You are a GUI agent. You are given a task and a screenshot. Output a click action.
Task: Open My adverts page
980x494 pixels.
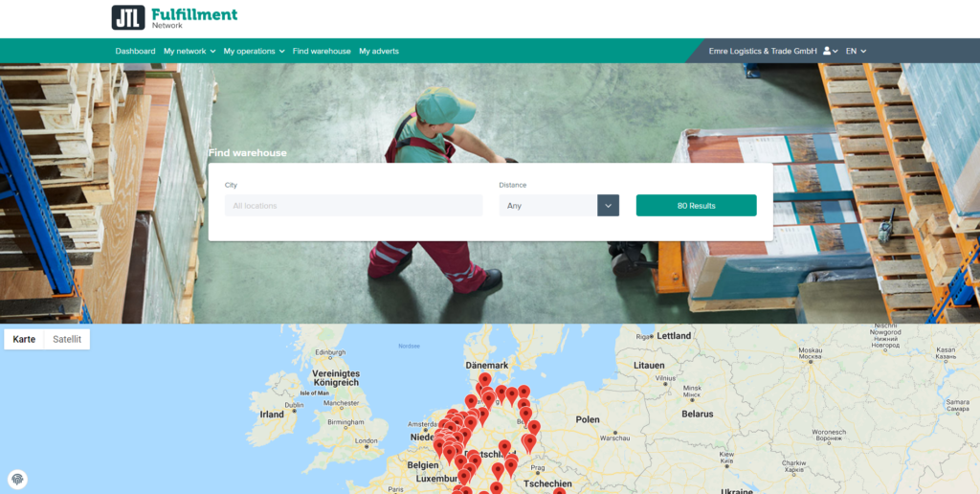click(x=379, y=52)
